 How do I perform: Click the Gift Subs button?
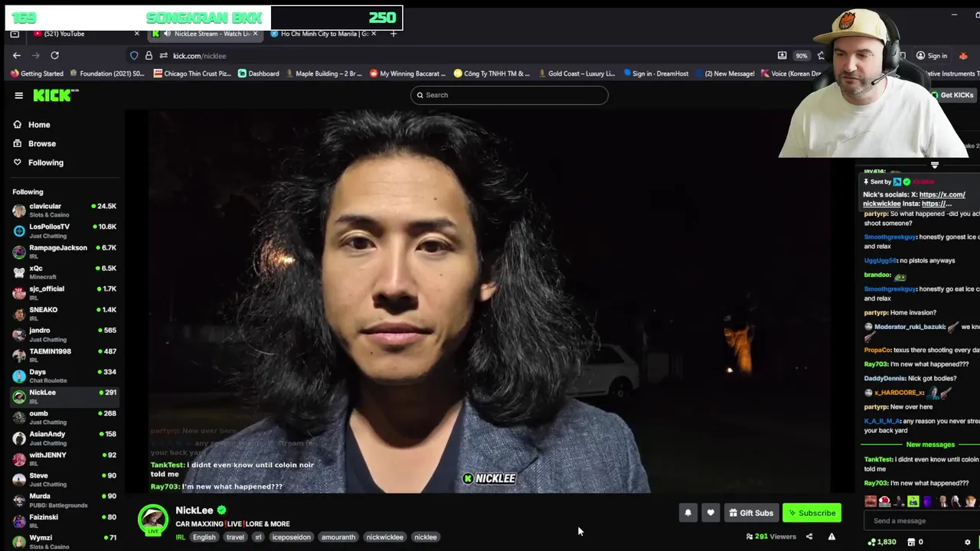click(x=750, y=513)
